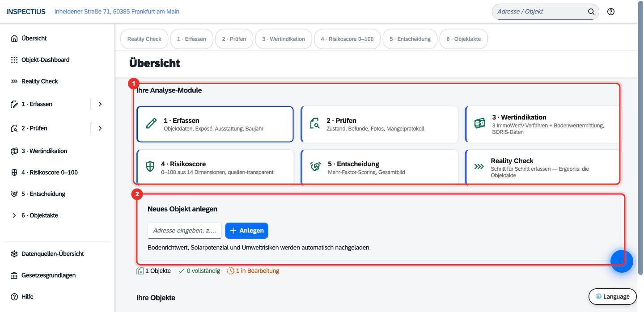Click the question icon beside Hilfe in sidebar
This screenshot has width=644, height=312.
[x=14, y=297]
